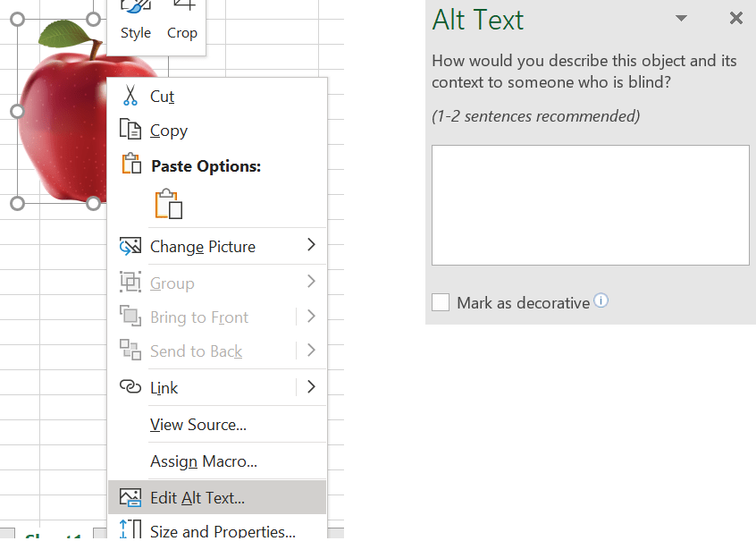Enable the Mark as decorative checkbox
The height and width of the screenshot is (541, 756).
point(441,302)
